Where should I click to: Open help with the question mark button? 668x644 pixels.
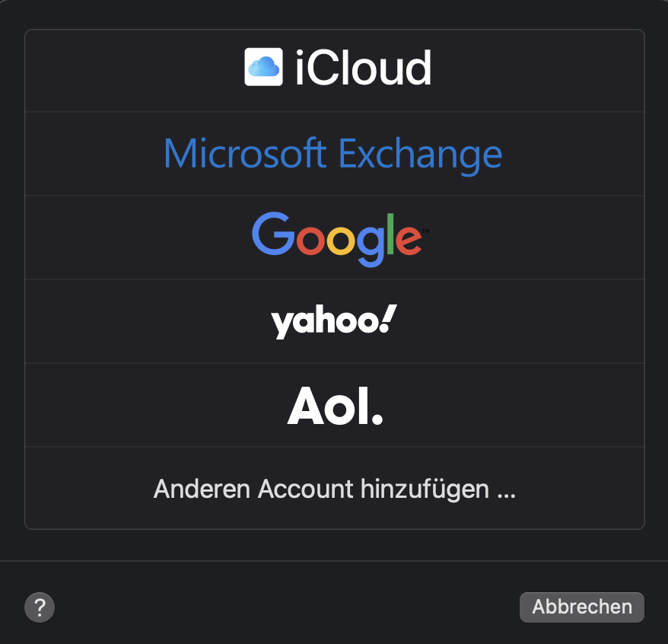40,607
